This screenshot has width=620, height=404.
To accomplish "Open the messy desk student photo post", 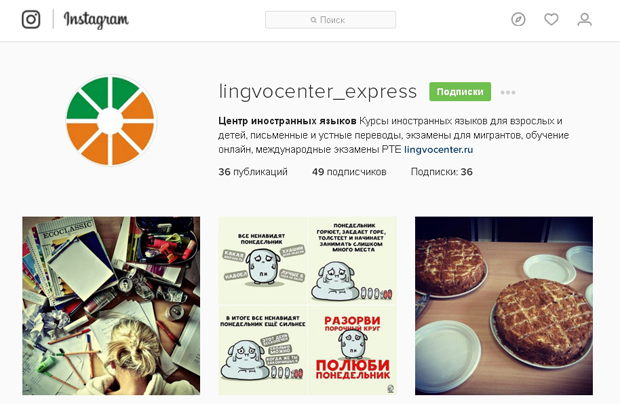I will pos(111,306).
